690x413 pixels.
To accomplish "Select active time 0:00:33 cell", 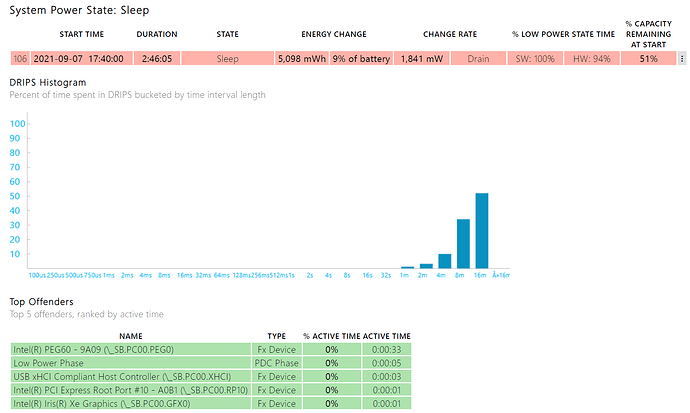I will [387, 350].
